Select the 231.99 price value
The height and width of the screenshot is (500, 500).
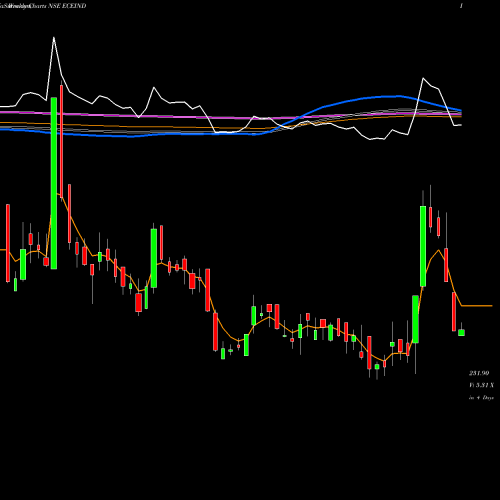click(479, 373)
